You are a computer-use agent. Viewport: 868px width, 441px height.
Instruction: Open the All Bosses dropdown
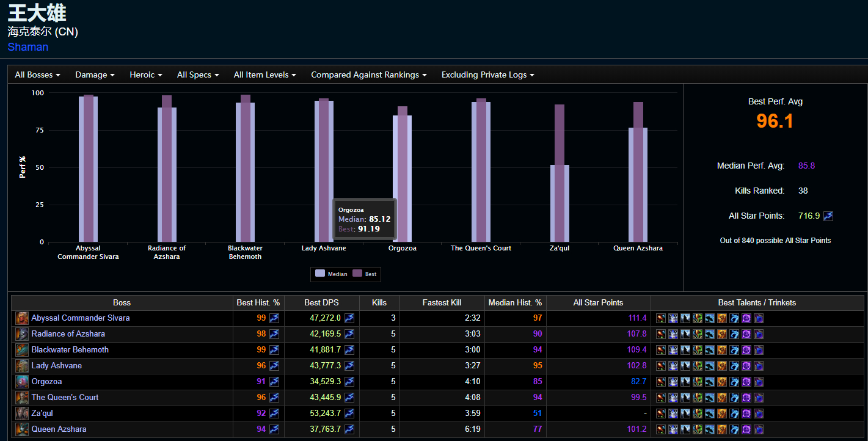pos(37,75)
